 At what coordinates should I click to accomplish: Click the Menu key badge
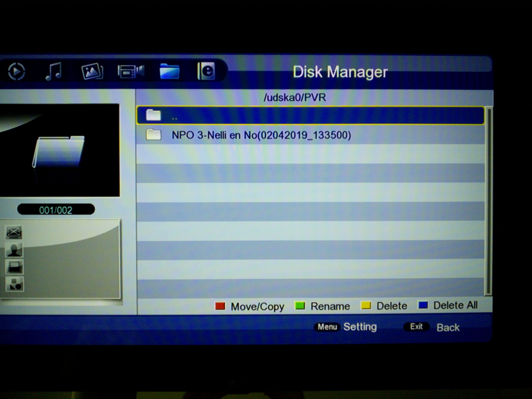click(327, 327)
